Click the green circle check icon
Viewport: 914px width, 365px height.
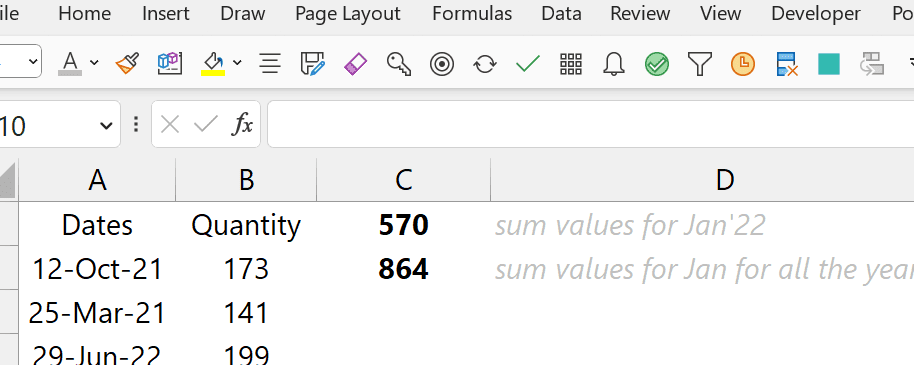(x=657, y=64)
